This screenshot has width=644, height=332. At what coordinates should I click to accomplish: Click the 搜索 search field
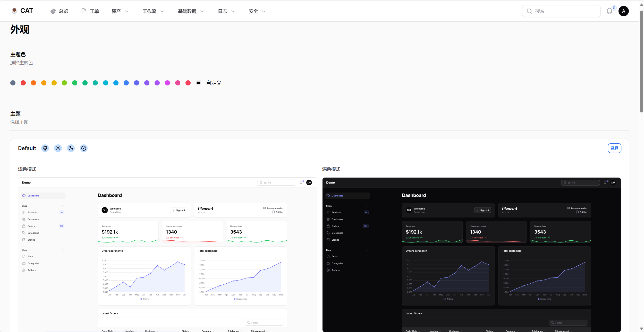coord(564,11)
